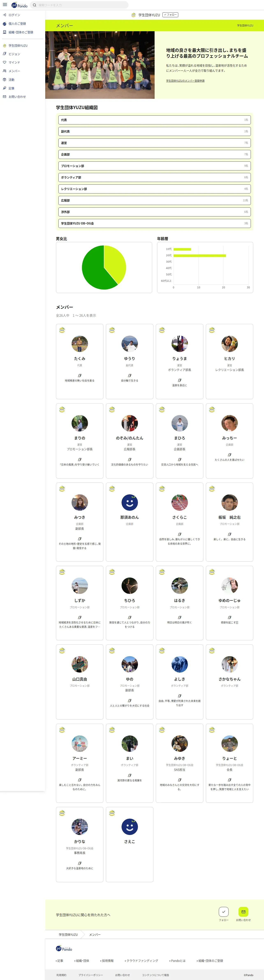The width and height of the screenshot is (264, 980).
Task: Open メンバー in the left sidebar
Action: click(x=14, y=71)
